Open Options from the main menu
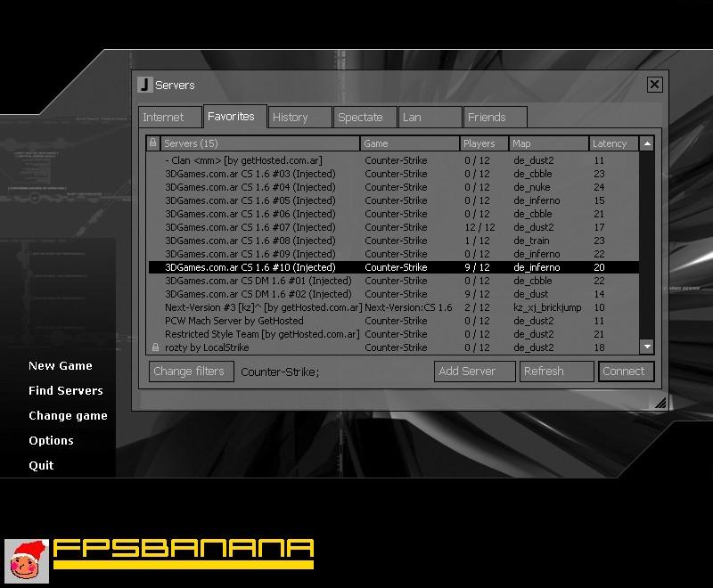The image size is (713, 588). pos(51,441)
